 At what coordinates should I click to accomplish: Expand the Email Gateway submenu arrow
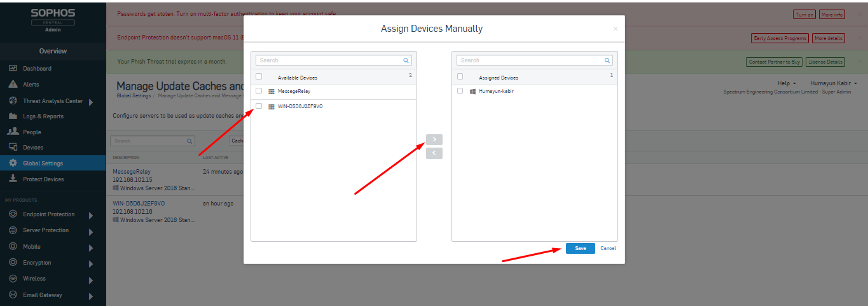click(x=91, y=296)
